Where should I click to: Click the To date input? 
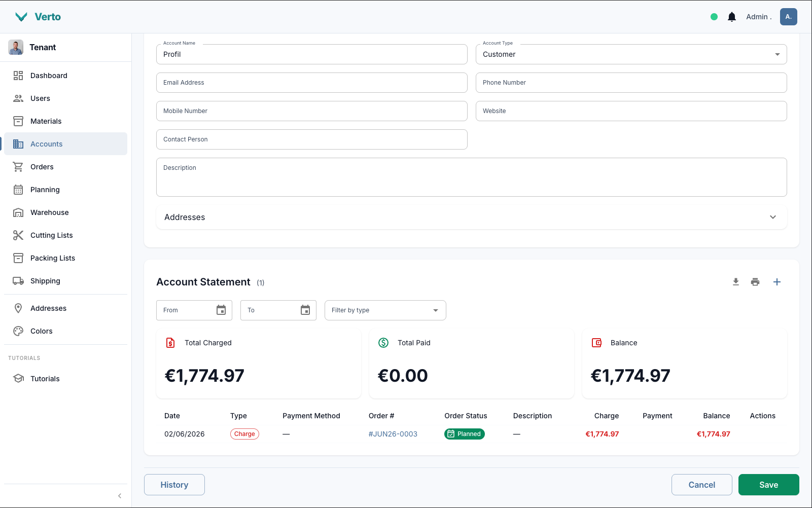(x=278, y=310)
